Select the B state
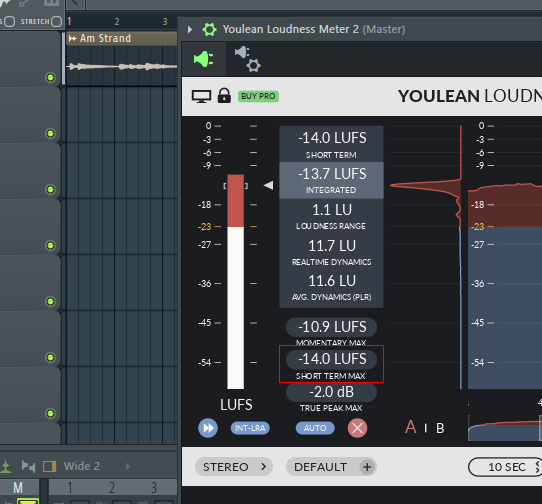This screenshot has height=504, width=542. click(x=440, y=428)
